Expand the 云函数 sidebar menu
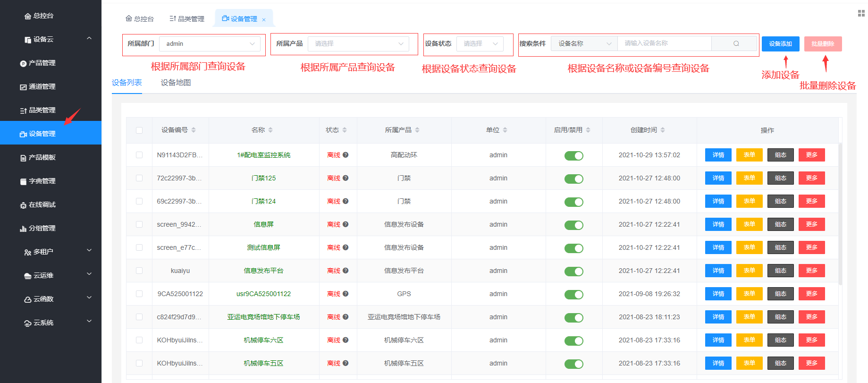 (89, 298)
